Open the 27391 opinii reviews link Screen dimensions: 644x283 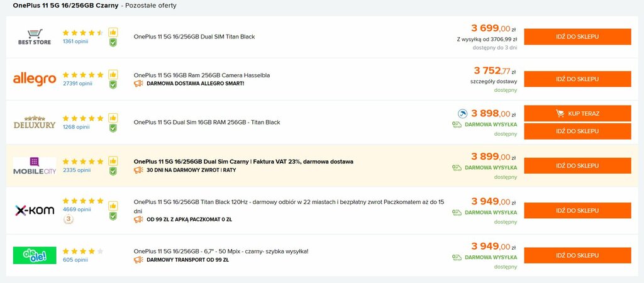tap(77, 84)
